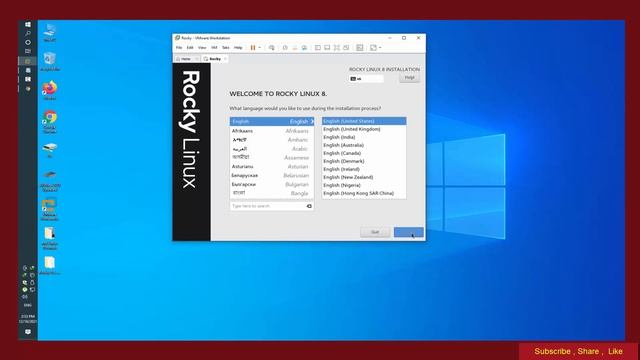Select Arabic in the language list
Viewport: 640px width, 360px height.
pos(272,149)
